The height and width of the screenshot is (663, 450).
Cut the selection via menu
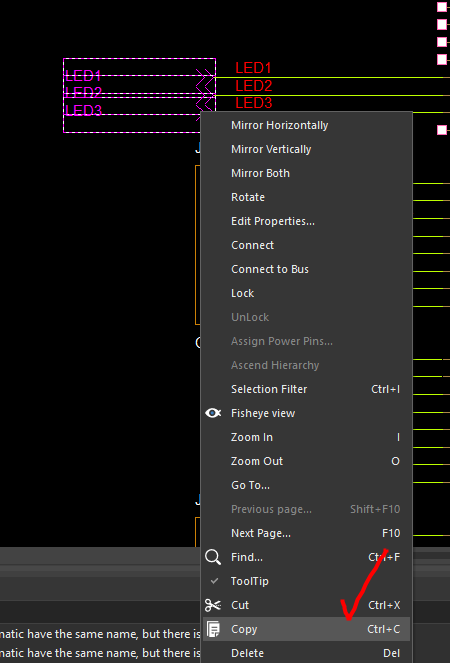(x=306, y=605)
